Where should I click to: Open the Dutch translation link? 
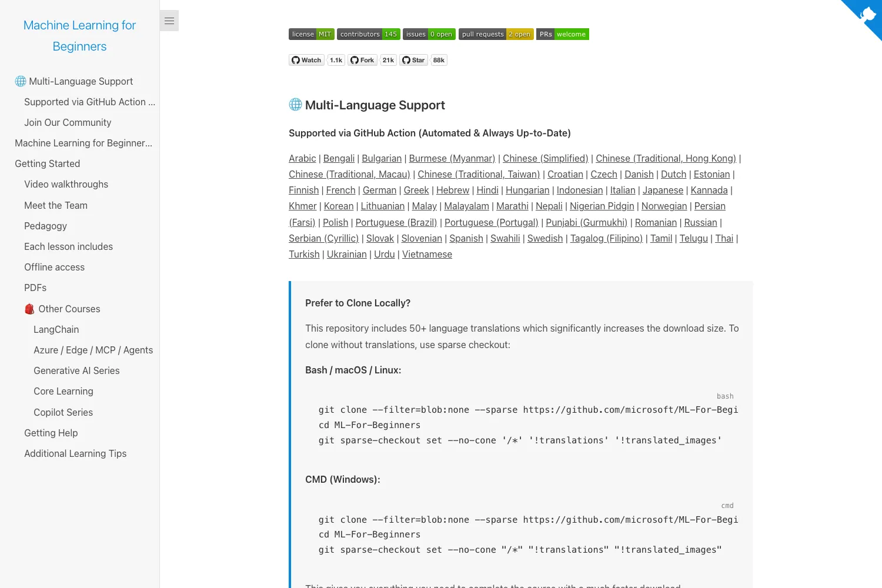pos(673,174)
